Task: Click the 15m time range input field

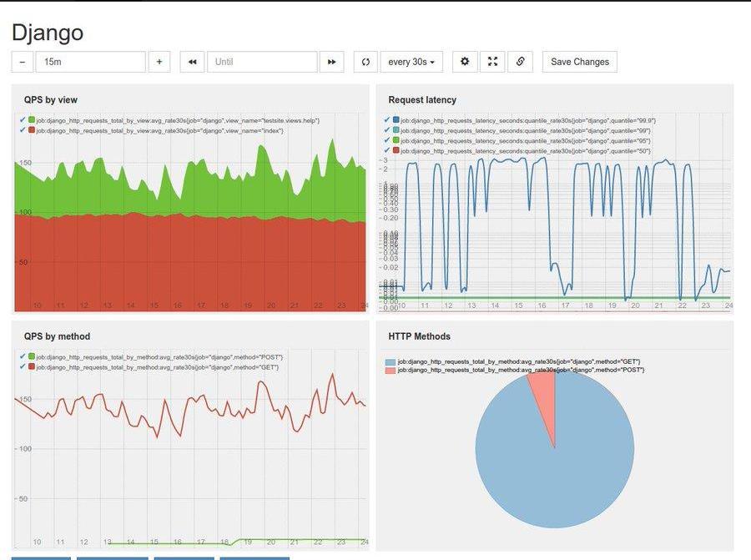Action: (x=90, y=62)
